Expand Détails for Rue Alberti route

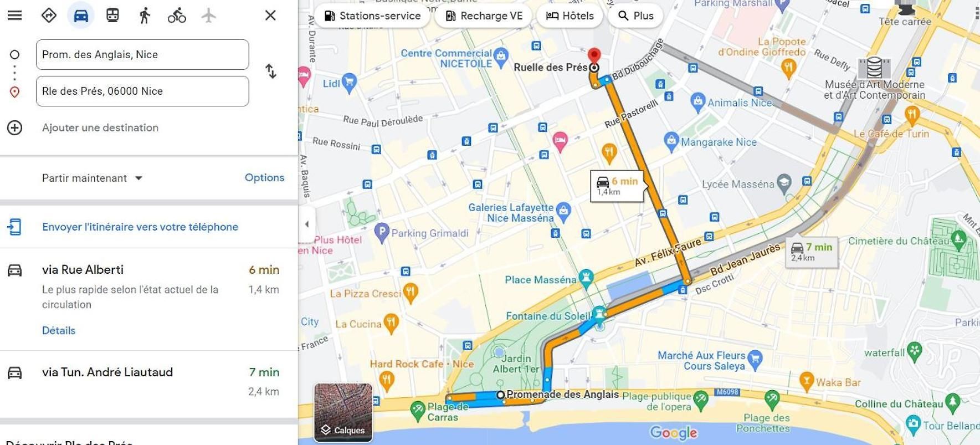click(59, 330)
